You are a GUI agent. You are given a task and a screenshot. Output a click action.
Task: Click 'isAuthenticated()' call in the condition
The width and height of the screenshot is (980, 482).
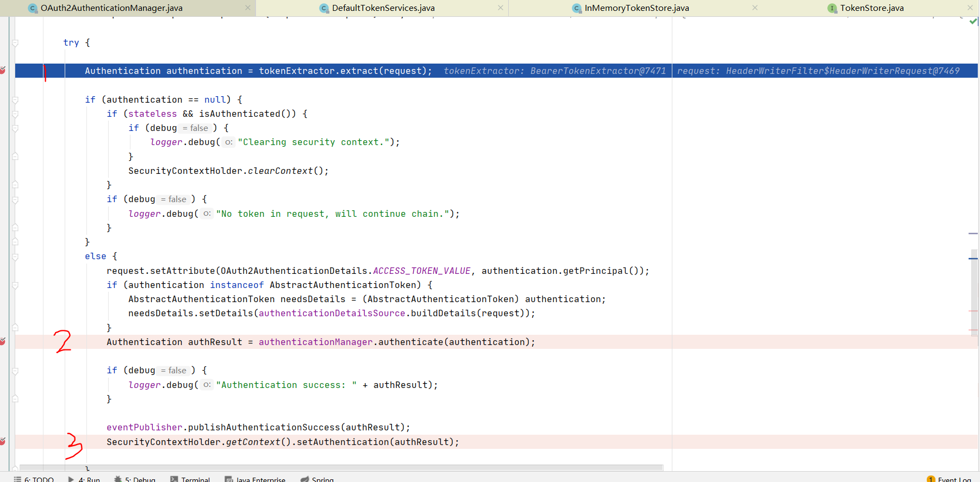[248, 114]
